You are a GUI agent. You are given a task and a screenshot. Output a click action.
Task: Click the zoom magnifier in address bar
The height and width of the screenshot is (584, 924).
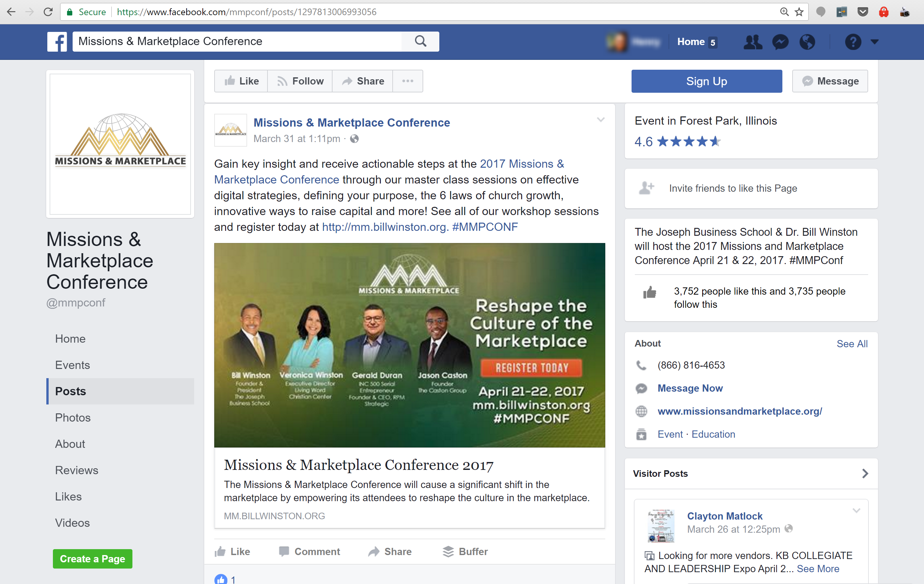[x=784, y=12]
